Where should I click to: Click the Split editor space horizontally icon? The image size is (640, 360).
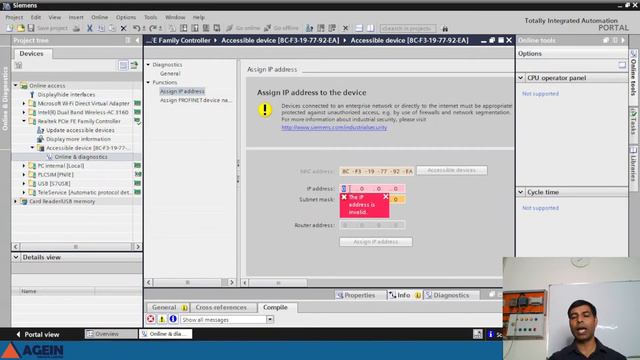359,28
